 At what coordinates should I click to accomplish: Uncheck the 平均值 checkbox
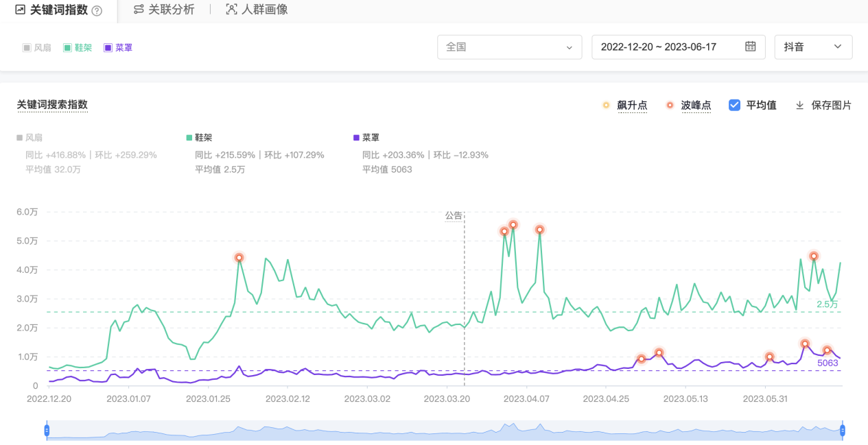734,105
